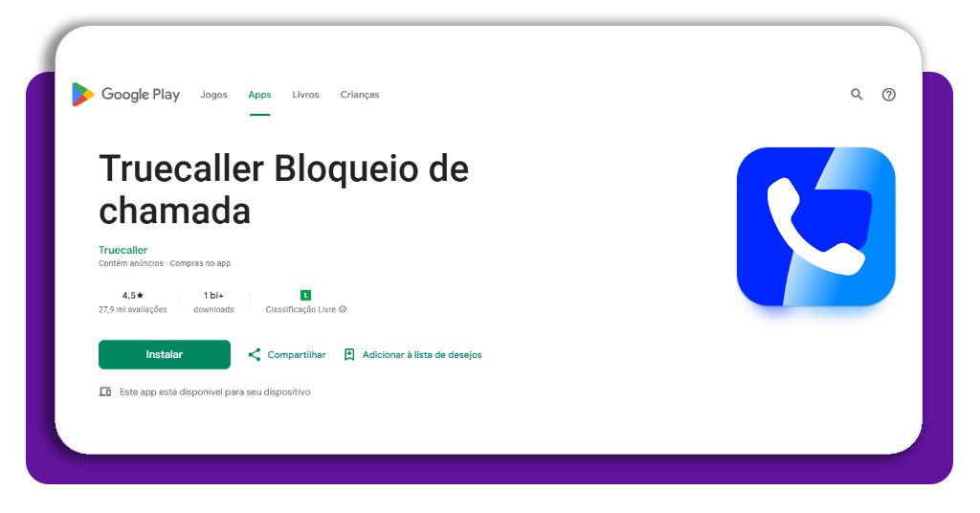Open the search magnifier icon
Viewport: 980px width, 513px height.
pyautogui.click(x=857, y=95)
